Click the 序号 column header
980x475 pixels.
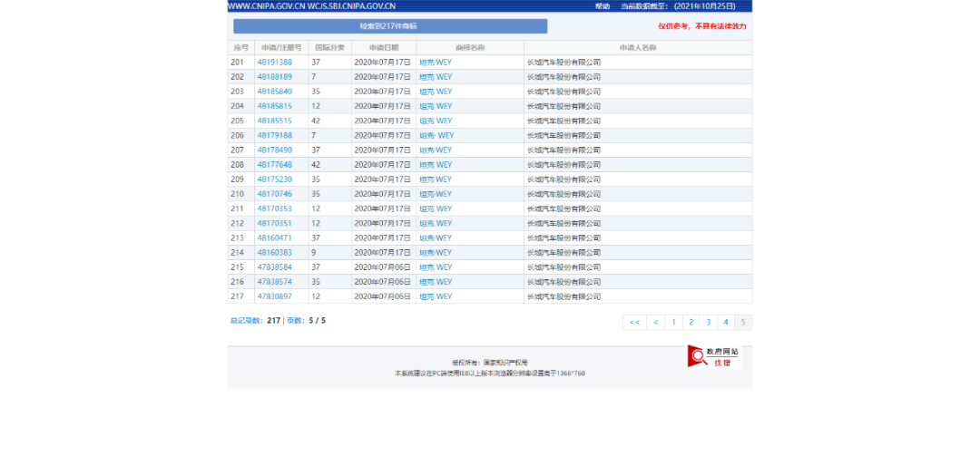[240, 47]
